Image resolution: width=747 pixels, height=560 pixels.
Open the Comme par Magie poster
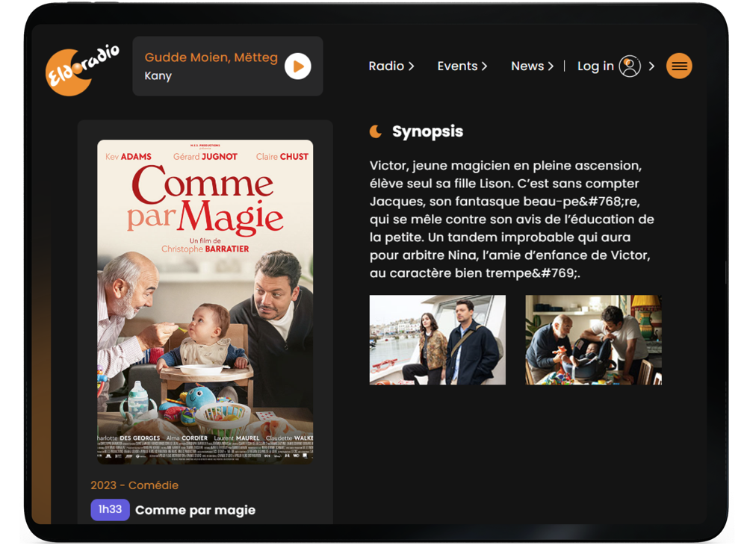point(205,302)
